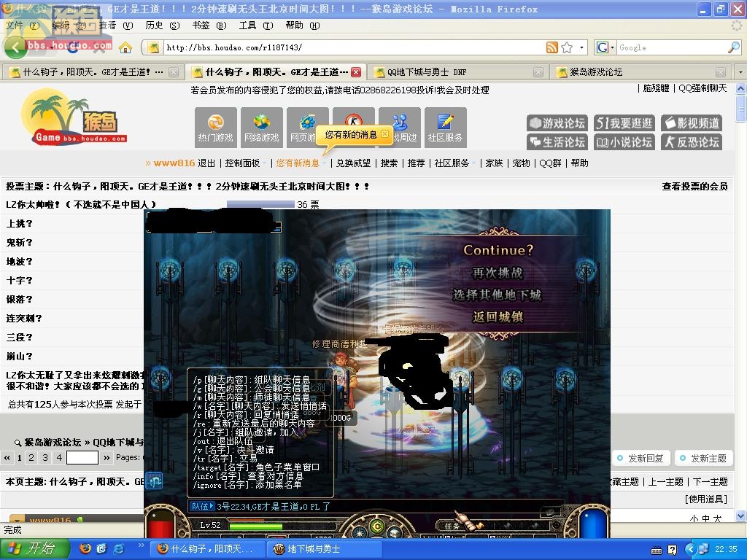Select 再次挑战 in the game Continue menu
Screen dimensions: 747x560
click(x=497, y=273)
